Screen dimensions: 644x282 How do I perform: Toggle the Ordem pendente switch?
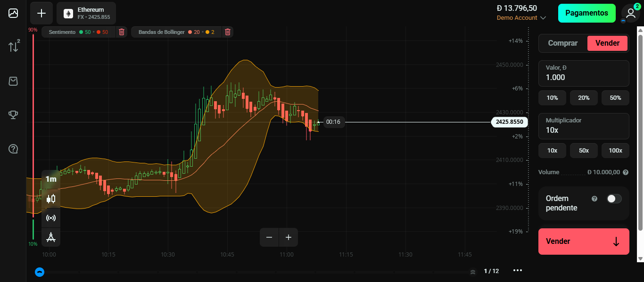pyautogui.click(x=614, y=199)
